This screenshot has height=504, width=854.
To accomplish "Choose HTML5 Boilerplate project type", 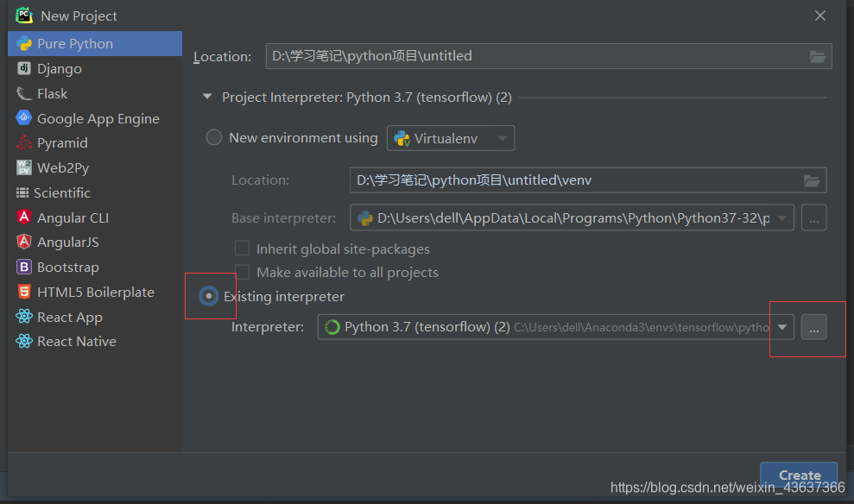I will point(95,293).
